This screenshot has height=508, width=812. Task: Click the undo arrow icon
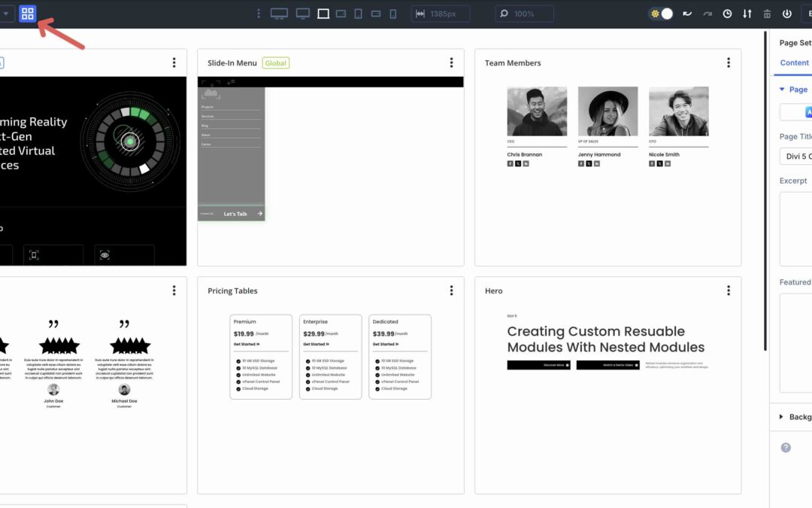(x=687, y=14)
